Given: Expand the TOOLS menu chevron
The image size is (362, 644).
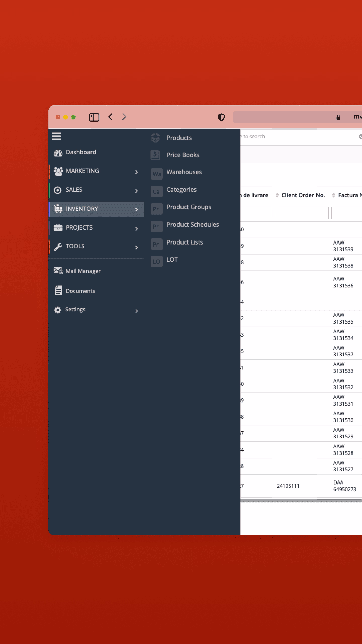Looking at the screenshot, I should pos(137,247).
